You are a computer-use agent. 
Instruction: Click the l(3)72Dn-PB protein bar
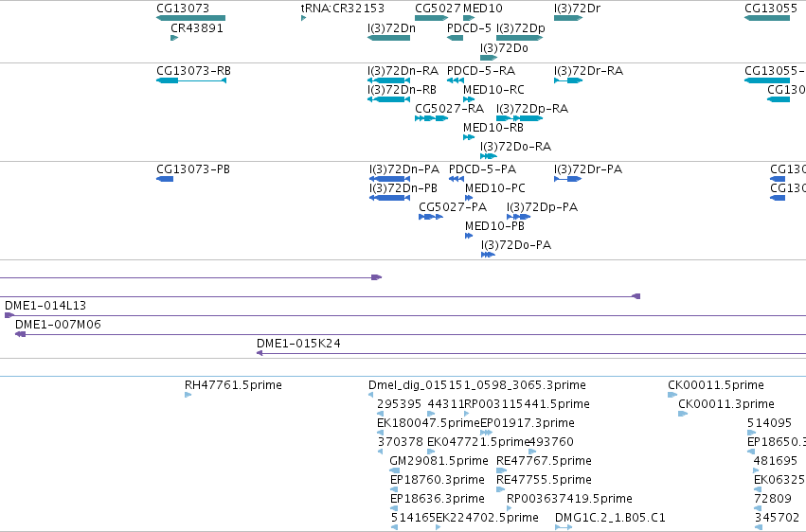pos(389,198)
